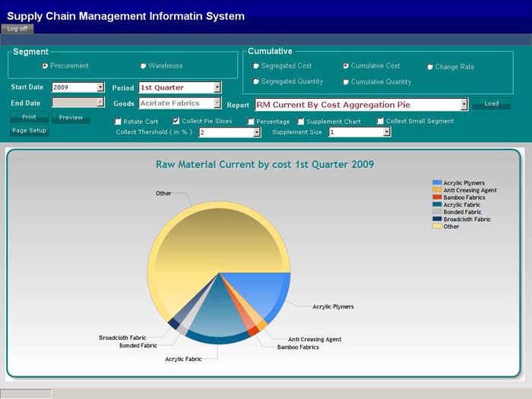
Task: Click the 'Other' pie chart label
Action: tap(163, 193)
